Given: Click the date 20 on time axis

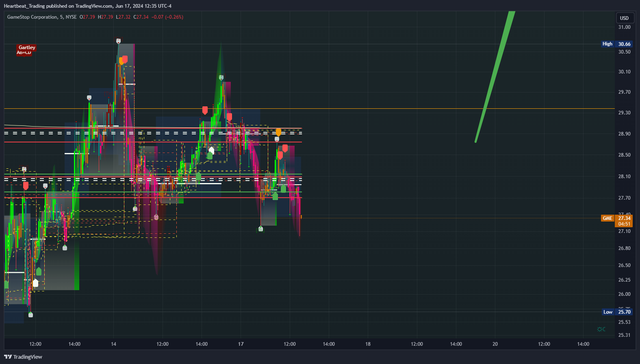Looking at the screenshot, I should tap(495, 344).
